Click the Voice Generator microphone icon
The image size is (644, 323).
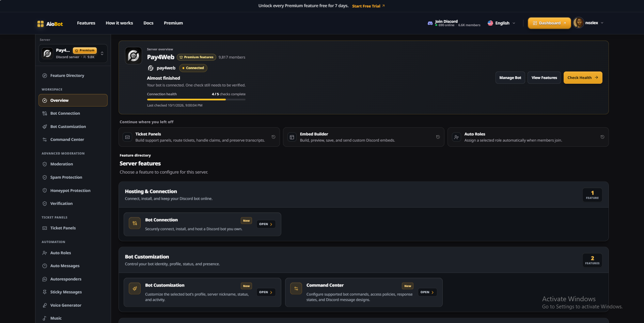pos(45,305)
